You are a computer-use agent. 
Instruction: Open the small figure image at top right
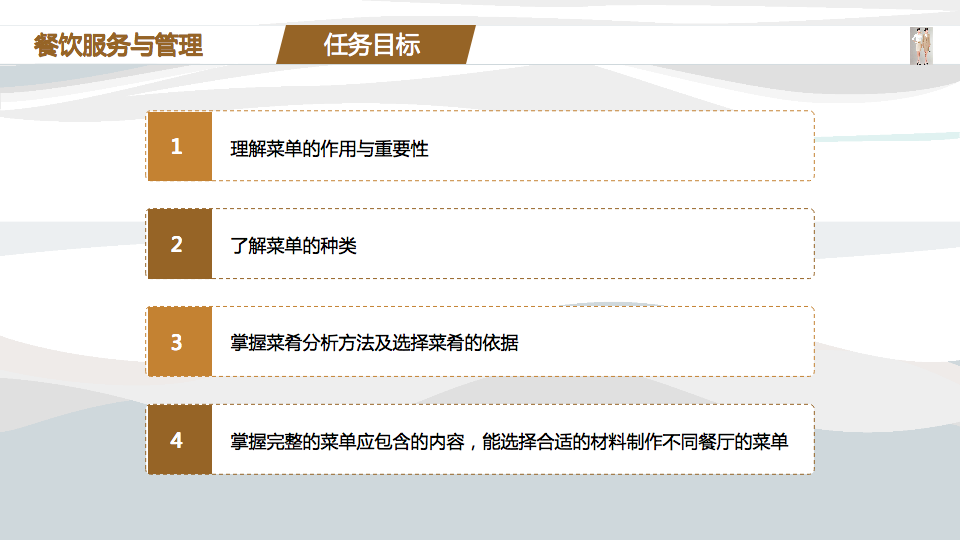[x=921, y=46]
